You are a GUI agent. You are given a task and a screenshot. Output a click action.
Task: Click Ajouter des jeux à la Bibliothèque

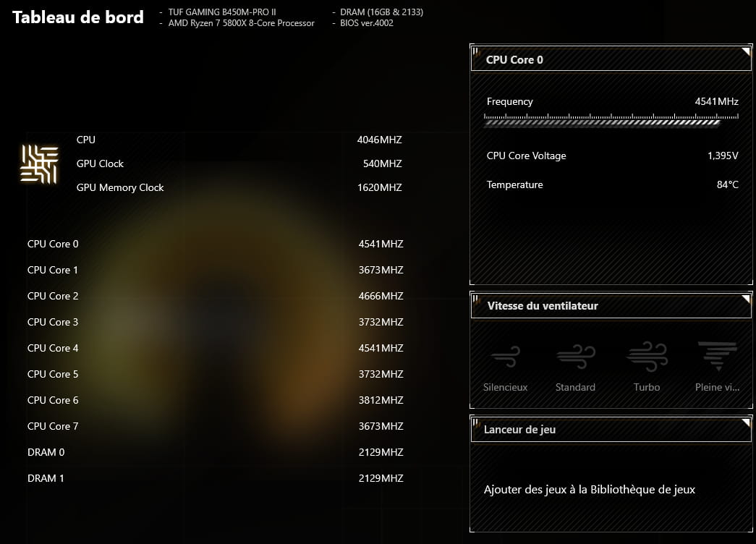tap(589, 490)
